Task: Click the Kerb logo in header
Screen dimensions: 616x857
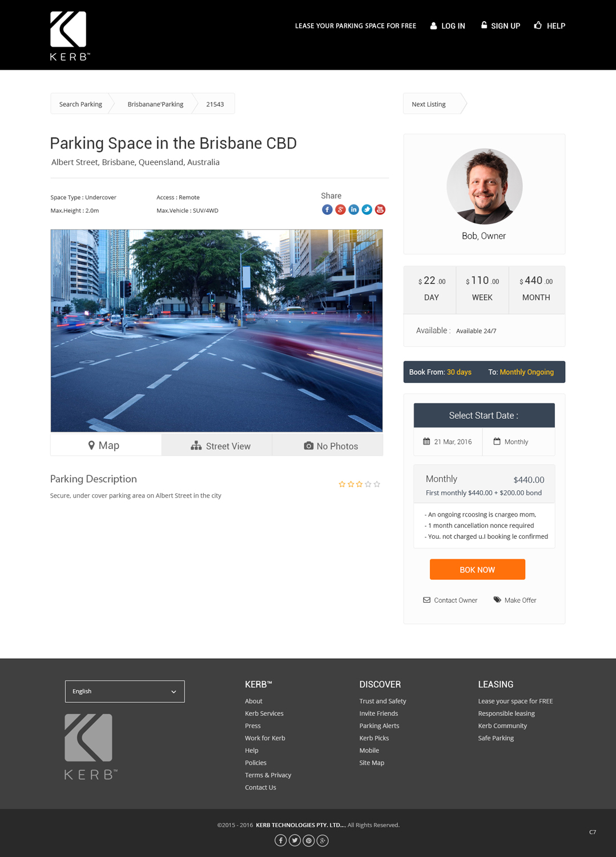Action: tap(69, 35)
